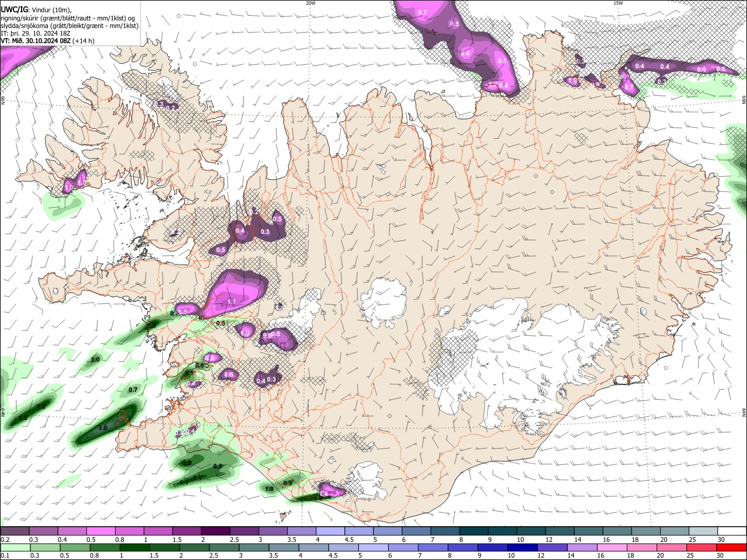This screenshot has height=560, width=747.
Task: Click the 'IT: þri. 29. 10. 2024 18Z' line
Action: 36,33
